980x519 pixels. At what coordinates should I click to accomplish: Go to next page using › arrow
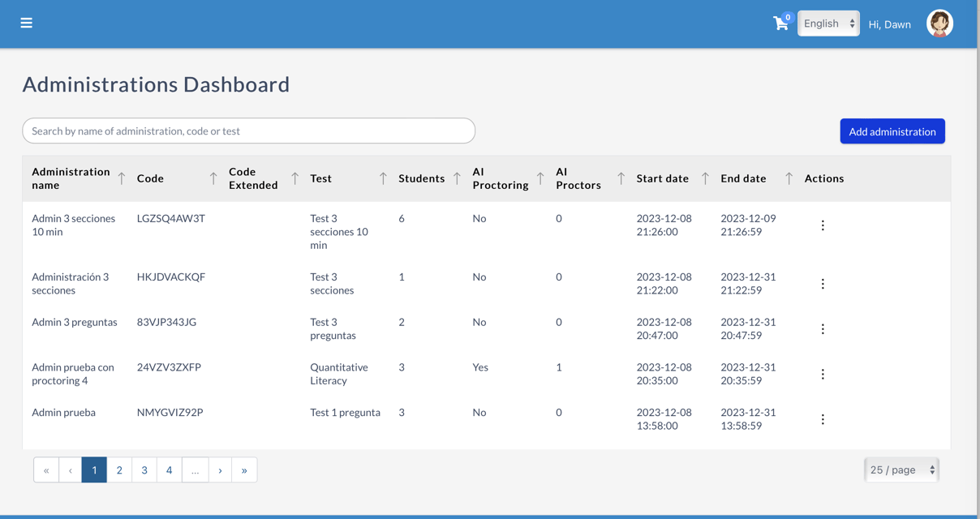click(220, 470)
